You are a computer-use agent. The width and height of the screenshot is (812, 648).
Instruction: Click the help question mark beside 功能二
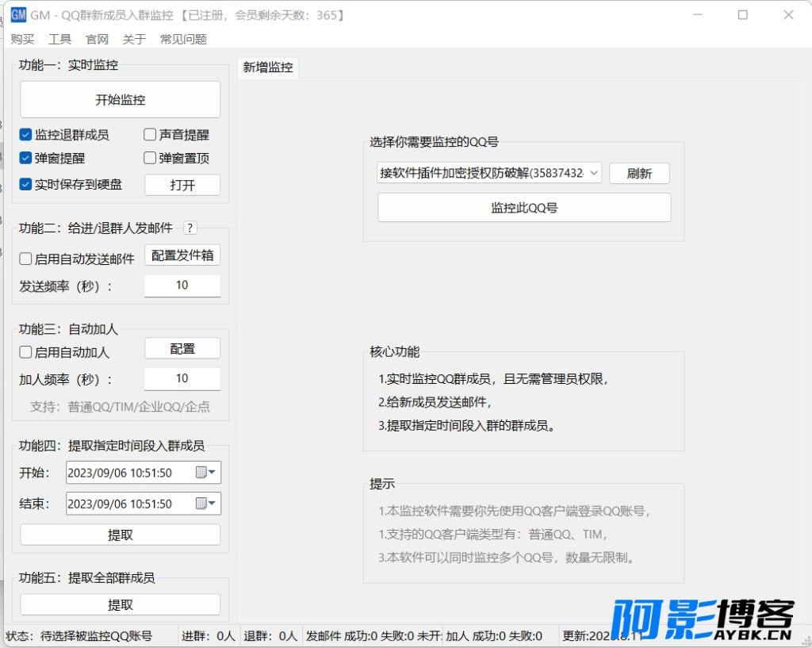point(190,228)
